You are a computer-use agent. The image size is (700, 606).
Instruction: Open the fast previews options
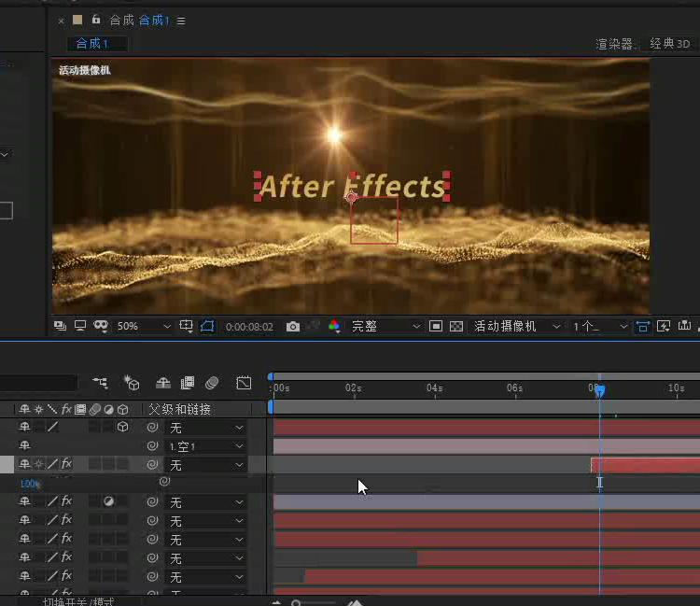tap(664, 326)
